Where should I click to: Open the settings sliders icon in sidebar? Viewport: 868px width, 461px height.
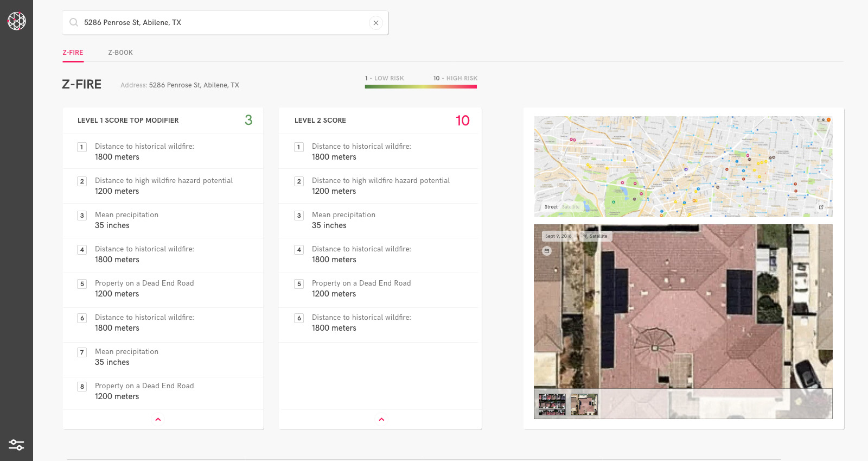16,445
